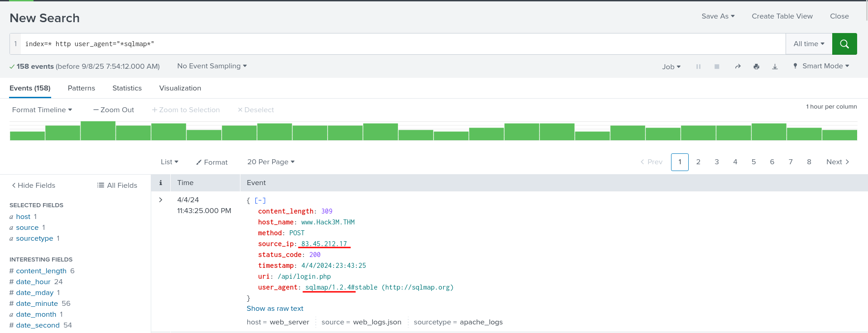
Task: Hide the fields sidebar
Action: tap(34, 186)
